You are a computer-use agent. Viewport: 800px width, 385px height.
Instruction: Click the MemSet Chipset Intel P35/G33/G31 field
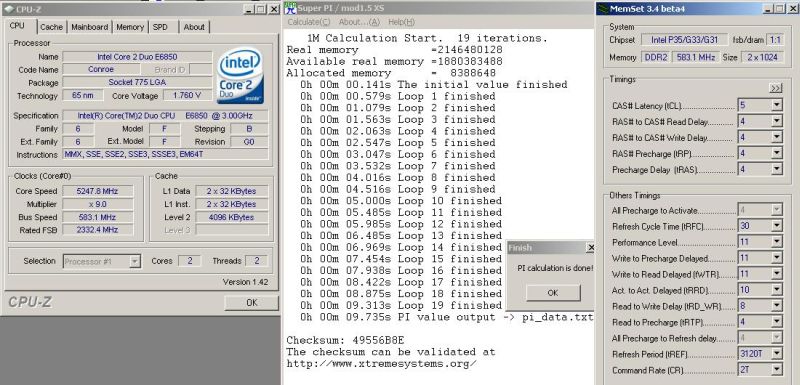point(685,39)
